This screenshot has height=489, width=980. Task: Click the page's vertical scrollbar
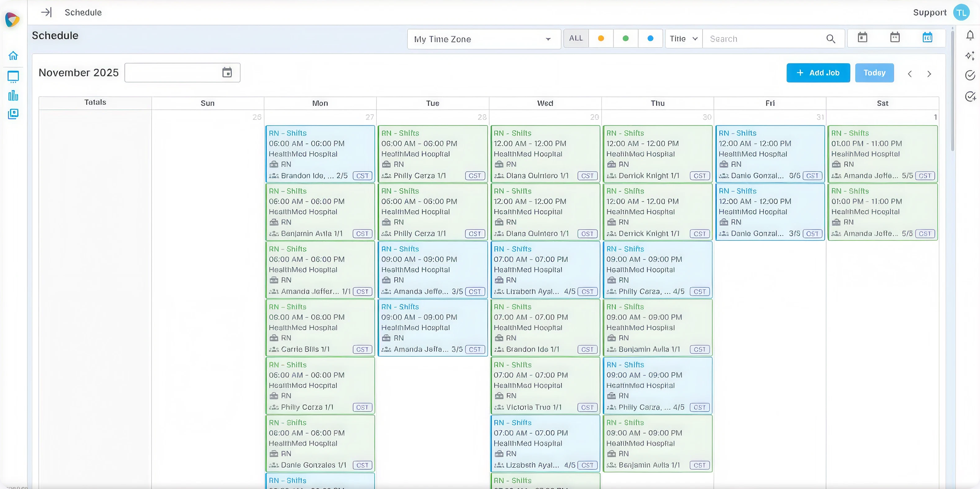pyautogui.click(x=952, y=91)
